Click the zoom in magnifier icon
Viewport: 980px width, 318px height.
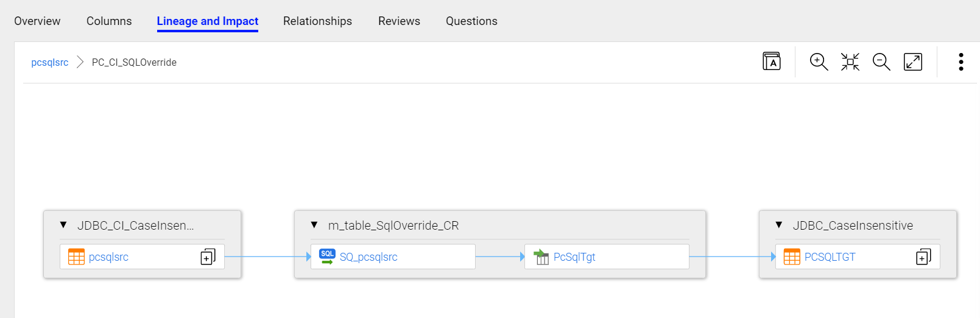pos(818,62)
